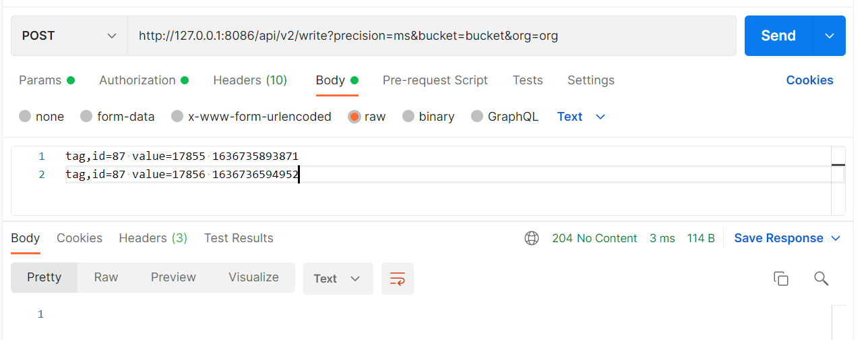Open the response Text format dropdown
868x340 pixels.
point(338,279)
